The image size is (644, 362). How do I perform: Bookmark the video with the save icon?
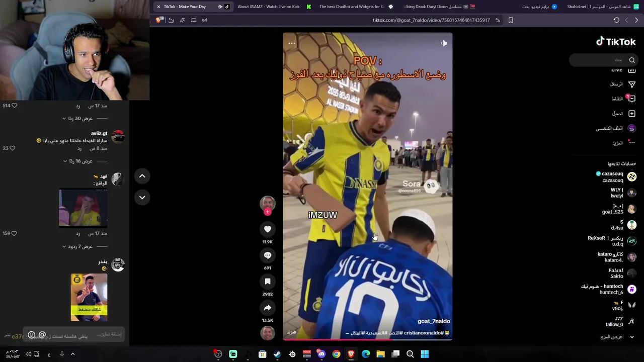[268, 282]
